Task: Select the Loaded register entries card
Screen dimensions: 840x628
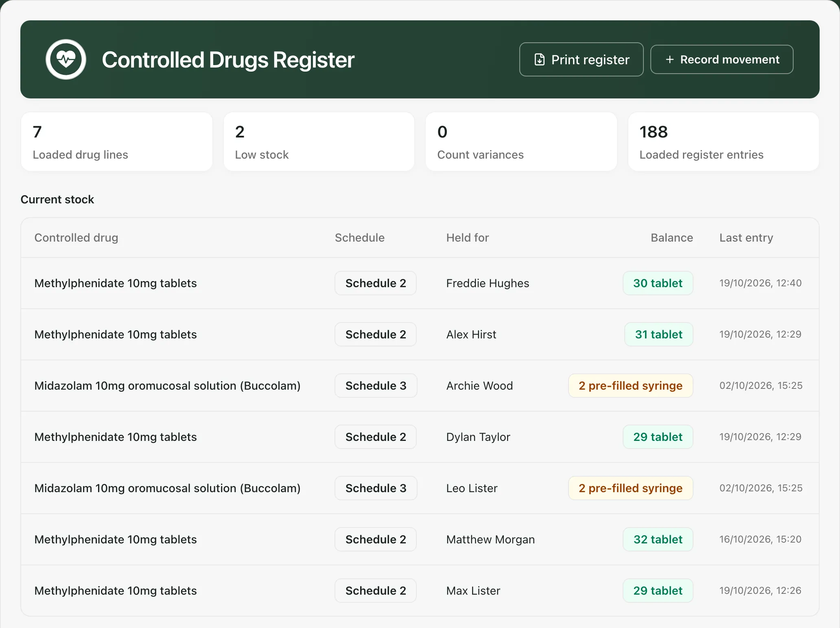Action: [x=724, y=142]
